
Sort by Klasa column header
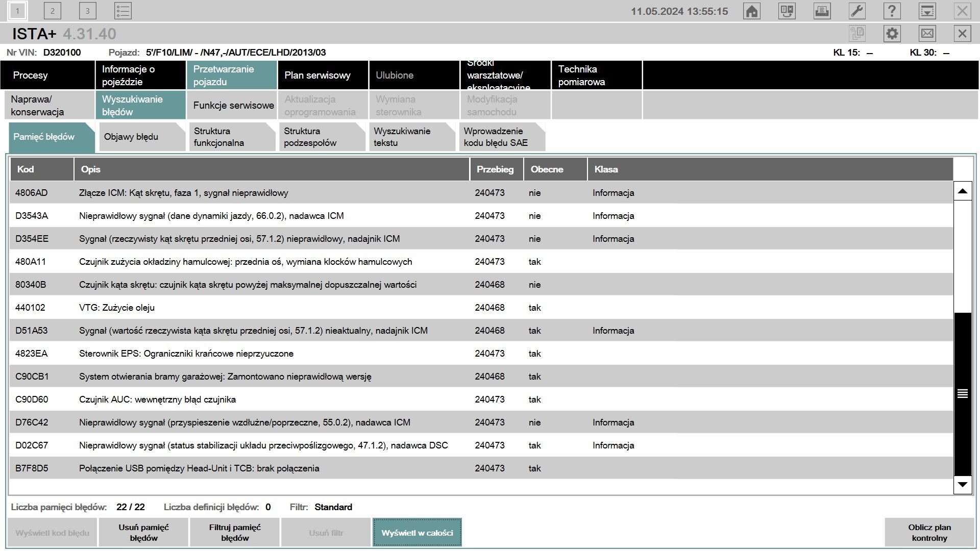click(770, 169)
